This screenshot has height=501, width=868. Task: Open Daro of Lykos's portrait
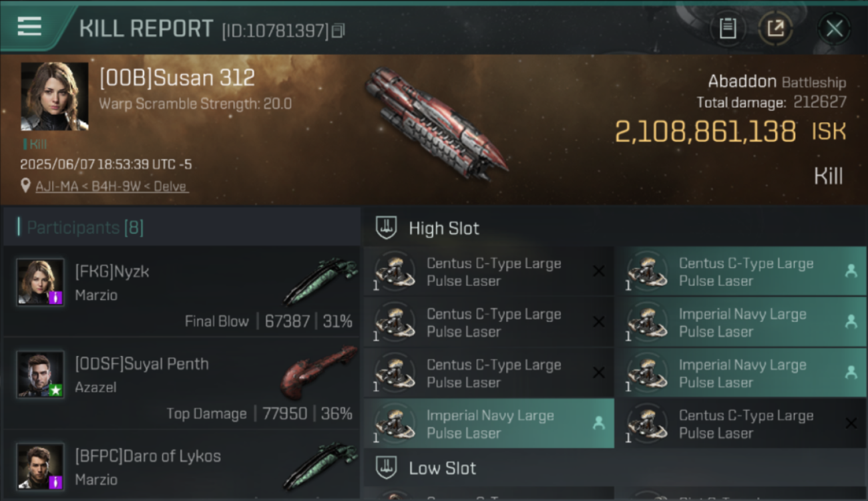(41, 467)
